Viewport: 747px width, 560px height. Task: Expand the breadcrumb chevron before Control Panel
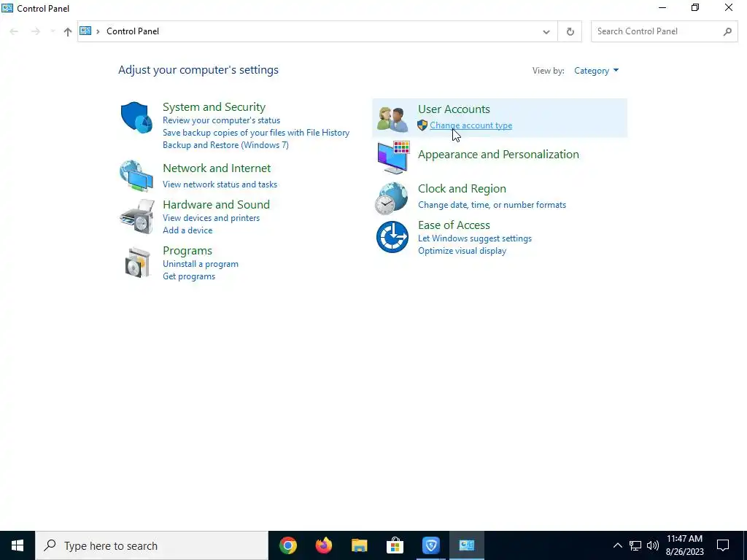[x=98, y=31]
